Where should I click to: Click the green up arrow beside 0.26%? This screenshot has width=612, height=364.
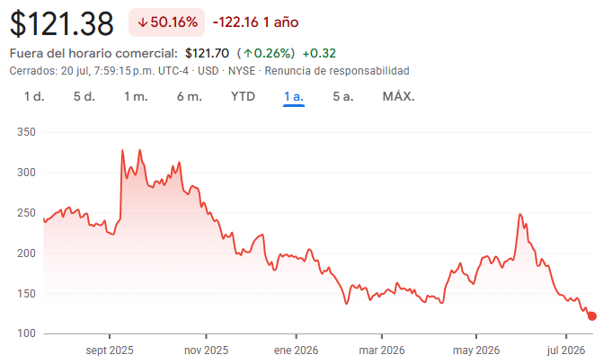point(248,53)
